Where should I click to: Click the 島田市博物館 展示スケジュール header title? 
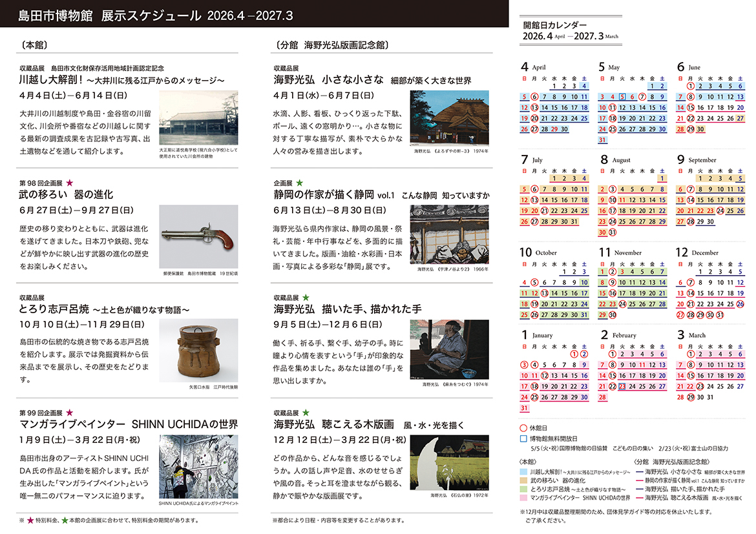[x=155, y=15]
